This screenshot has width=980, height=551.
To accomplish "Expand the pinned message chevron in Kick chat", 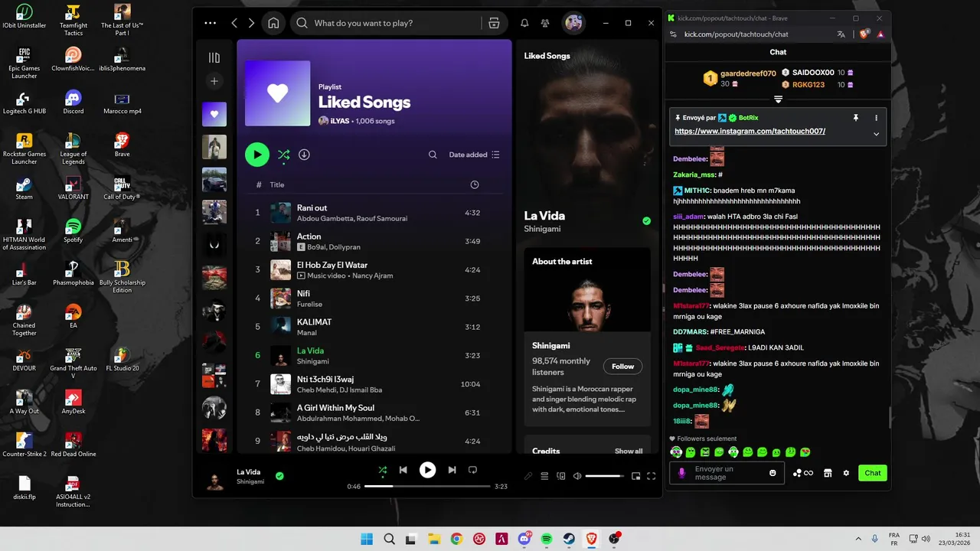I will [877, 134].
